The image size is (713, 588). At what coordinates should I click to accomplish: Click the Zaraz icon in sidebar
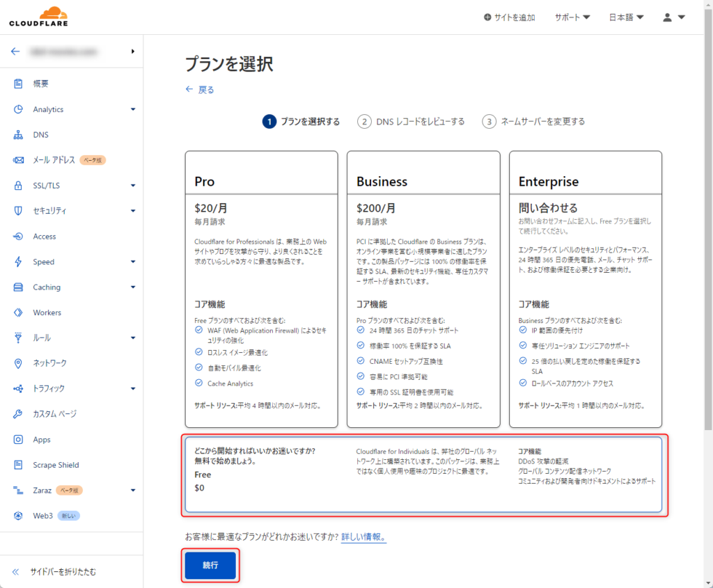pyautogui.click(x=18, y=491)
